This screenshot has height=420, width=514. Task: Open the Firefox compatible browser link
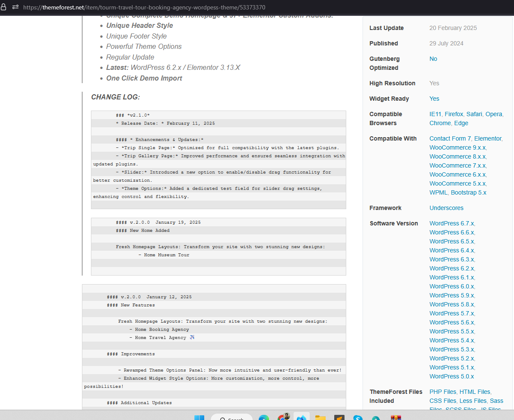454,114
